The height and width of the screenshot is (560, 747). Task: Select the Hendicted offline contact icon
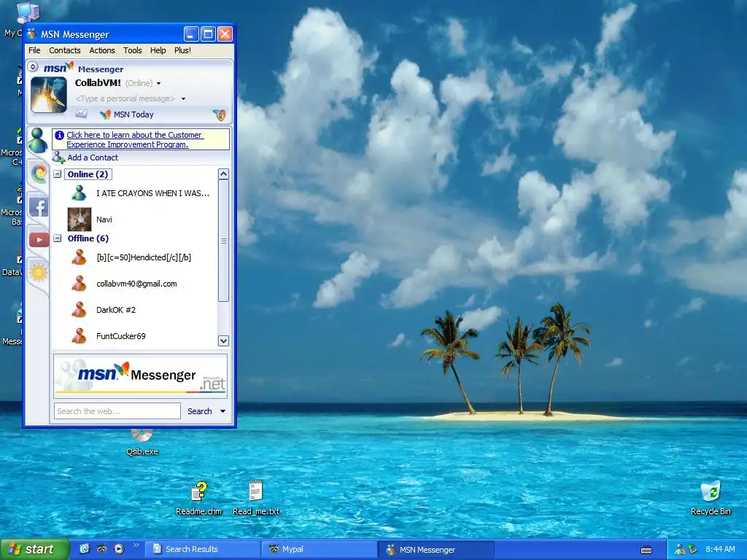tap(79, 257)
